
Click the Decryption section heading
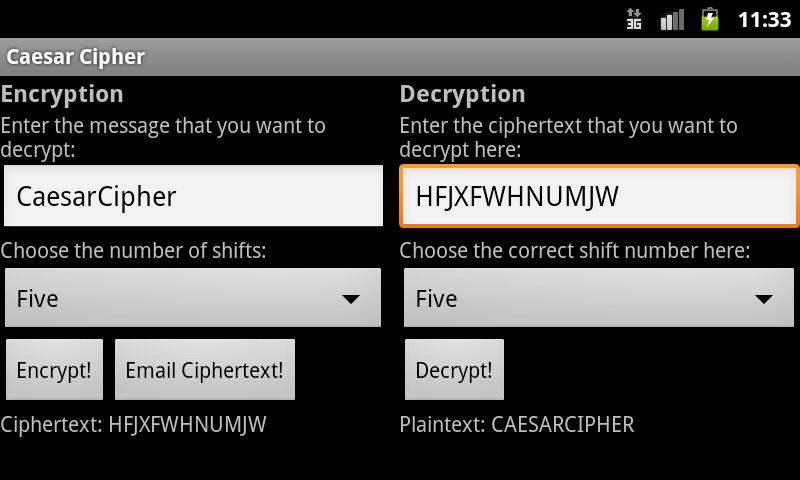[x=462, y=94]
